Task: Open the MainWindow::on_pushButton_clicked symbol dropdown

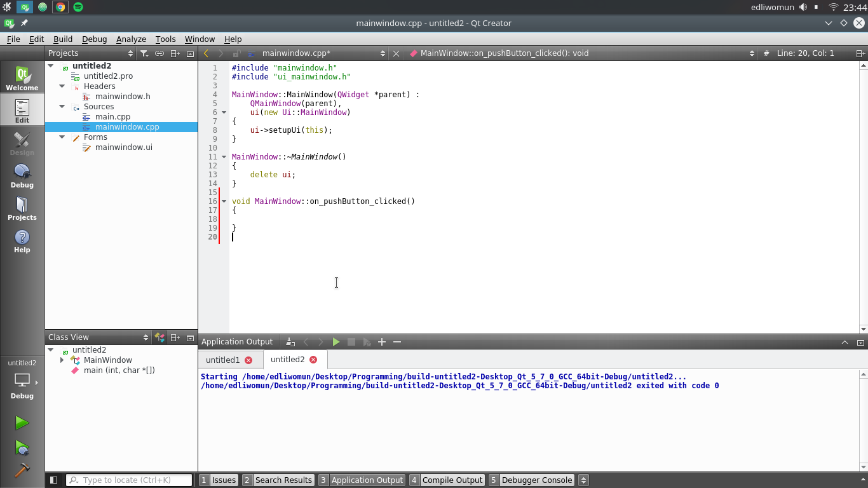Action: tap(581, 53)
